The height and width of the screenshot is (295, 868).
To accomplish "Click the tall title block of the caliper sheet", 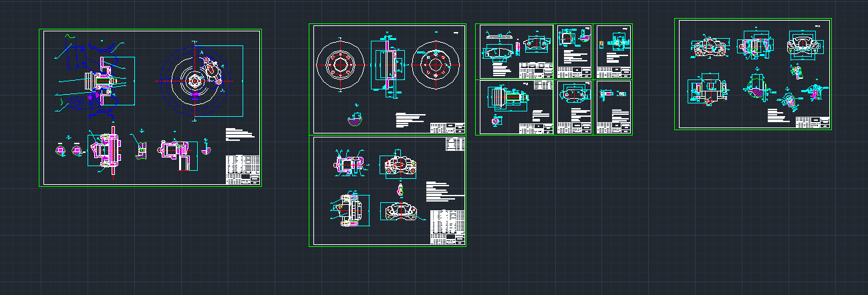I will pyautogui.click(x=448, y=228).
